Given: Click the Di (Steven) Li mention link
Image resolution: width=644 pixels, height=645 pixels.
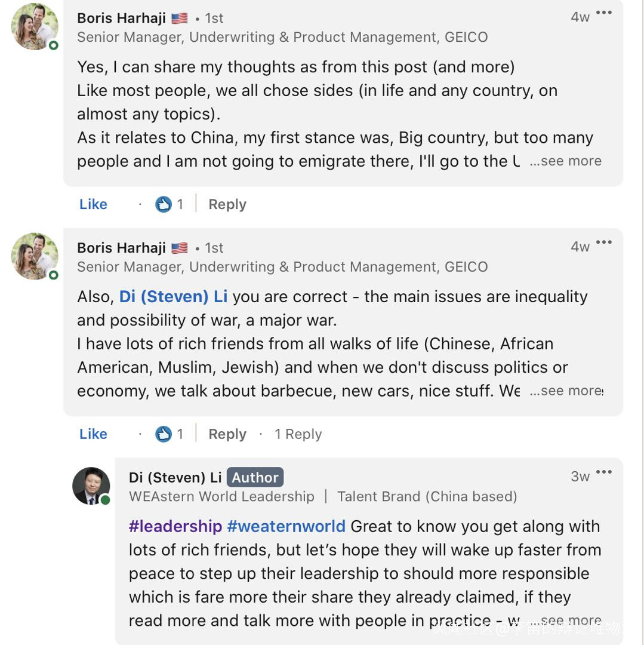Looking at the screenshot, I should click(173, 297).
